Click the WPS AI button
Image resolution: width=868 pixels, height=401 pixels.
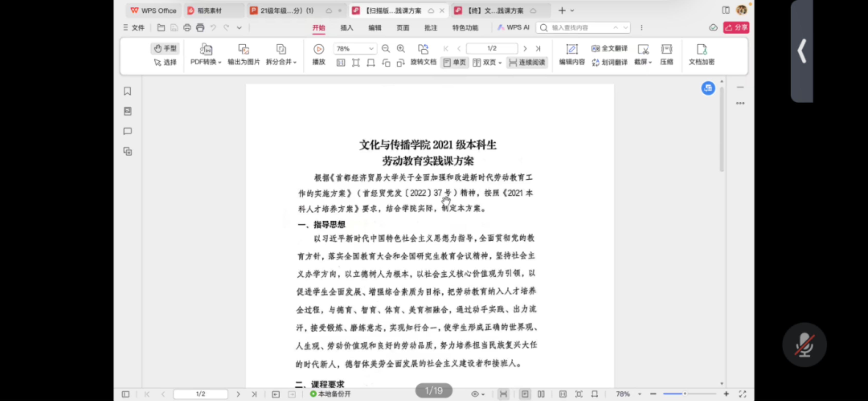click(x=513, y=28)
